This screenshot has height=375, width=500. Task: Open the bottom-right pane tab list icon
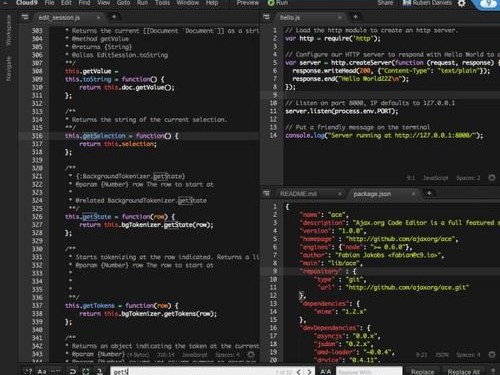click(x=266, y=193)
